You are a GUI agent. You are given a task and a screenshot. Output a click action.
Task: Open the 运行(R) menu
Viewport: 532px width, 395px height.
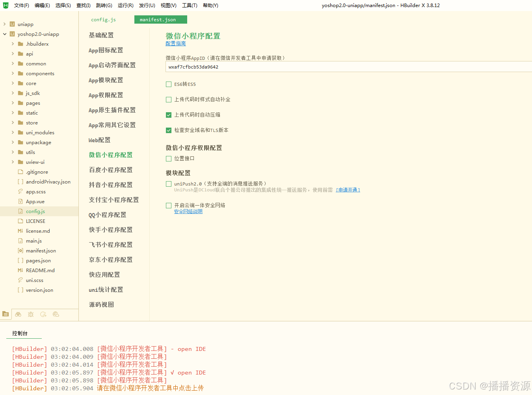125,6
